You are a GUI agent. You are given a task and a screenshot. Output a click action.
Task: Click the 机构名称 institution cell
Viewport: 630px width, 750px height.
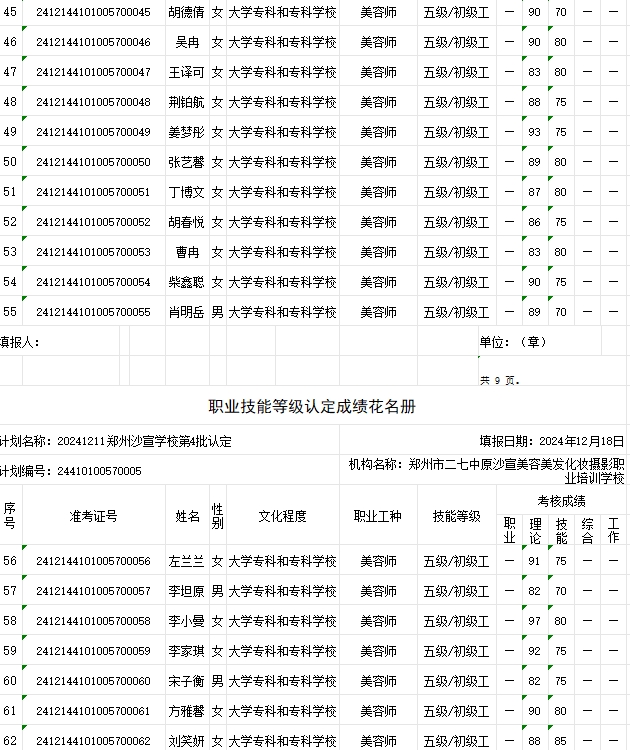pyautogui.click(x=486, y=471)
